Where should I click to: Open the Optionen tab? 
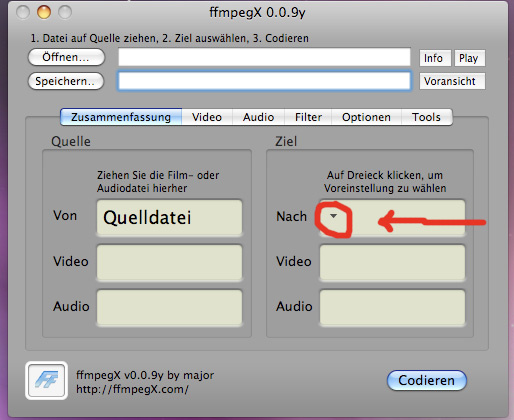tap(366, 117)
